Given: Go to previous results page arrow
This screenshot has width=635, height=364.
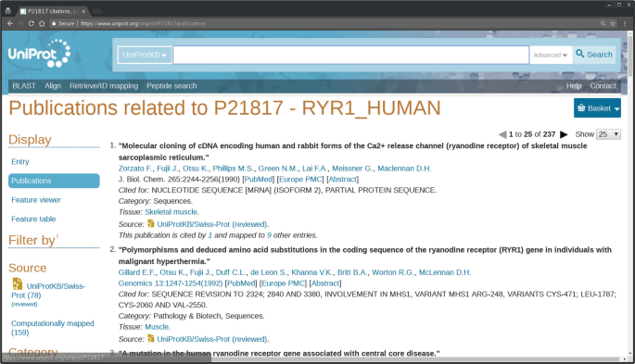Looking at the screenshot, I should coord(502,134).
